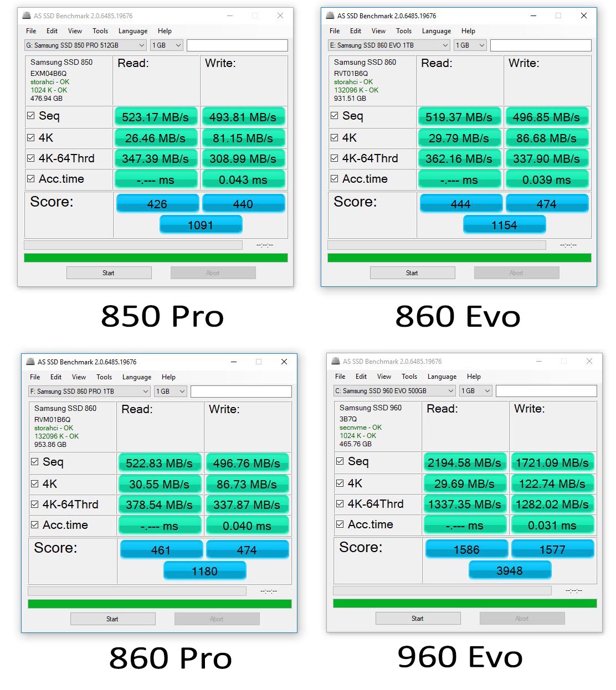616x690 pixels.
Task: Open the Help menu in the 860 PRO window
Action: tap(168, 377)
